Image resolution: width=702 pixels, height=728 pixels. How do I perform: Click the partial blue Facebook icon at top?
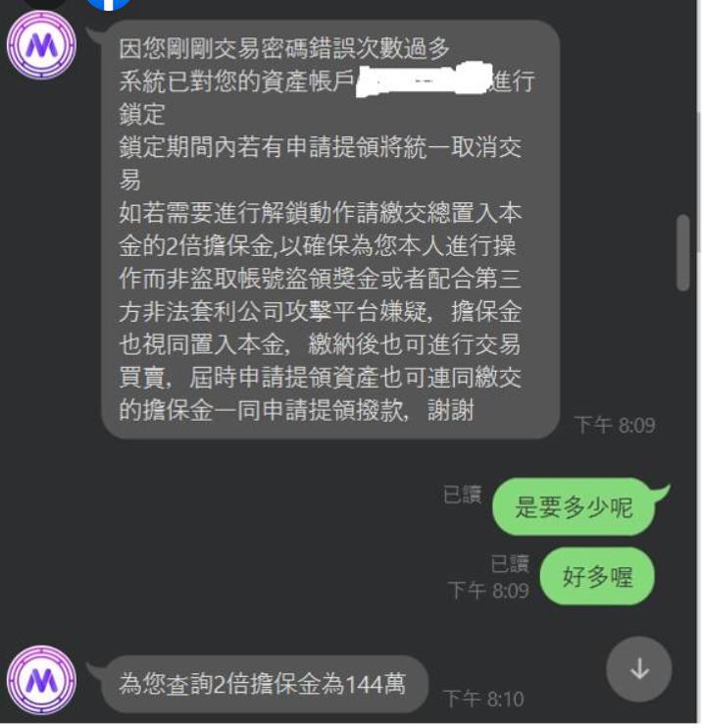click(x=109, y=5)
